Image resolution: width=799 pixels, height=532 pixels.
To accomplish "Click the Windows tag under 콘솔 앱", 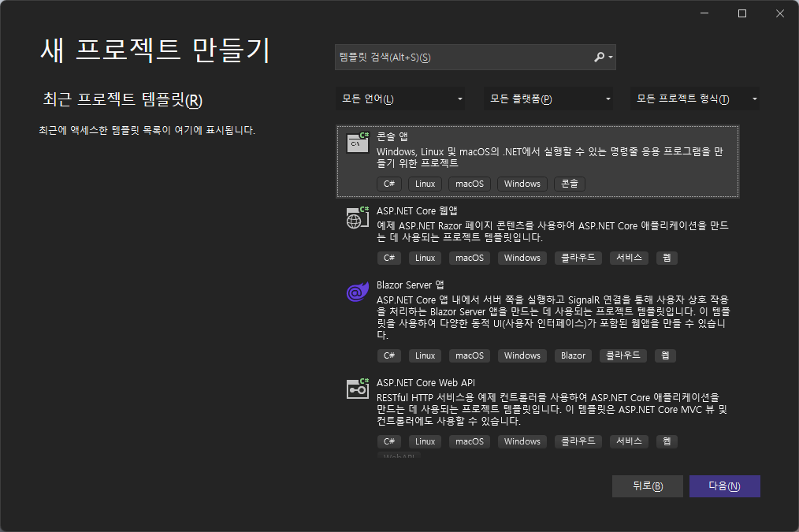I will coord(522,184).
